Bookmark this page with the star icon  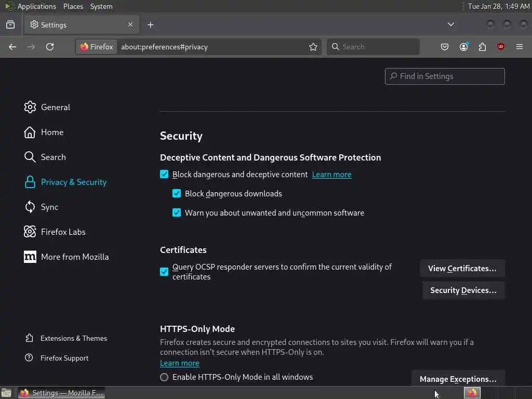click(x=313, y=47)
